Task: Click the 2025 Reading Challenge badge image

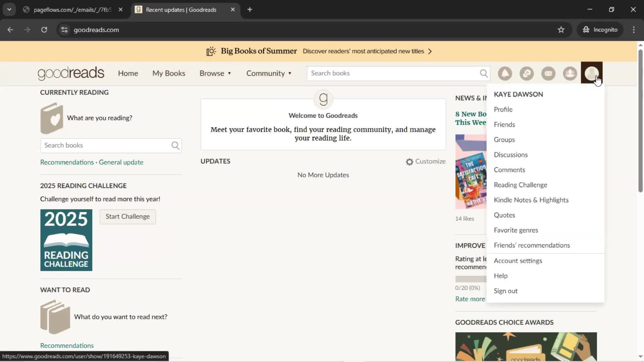Action: click(x=66, y=240)
